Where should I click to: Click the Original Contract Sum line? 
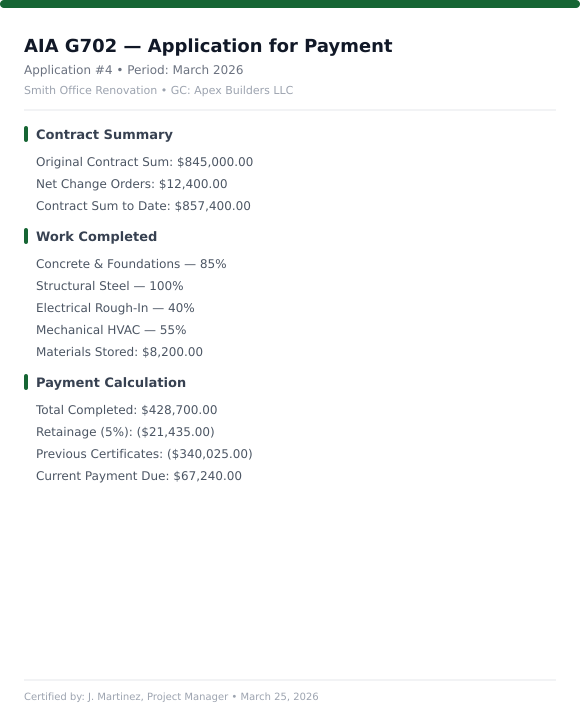click(145, 162)
